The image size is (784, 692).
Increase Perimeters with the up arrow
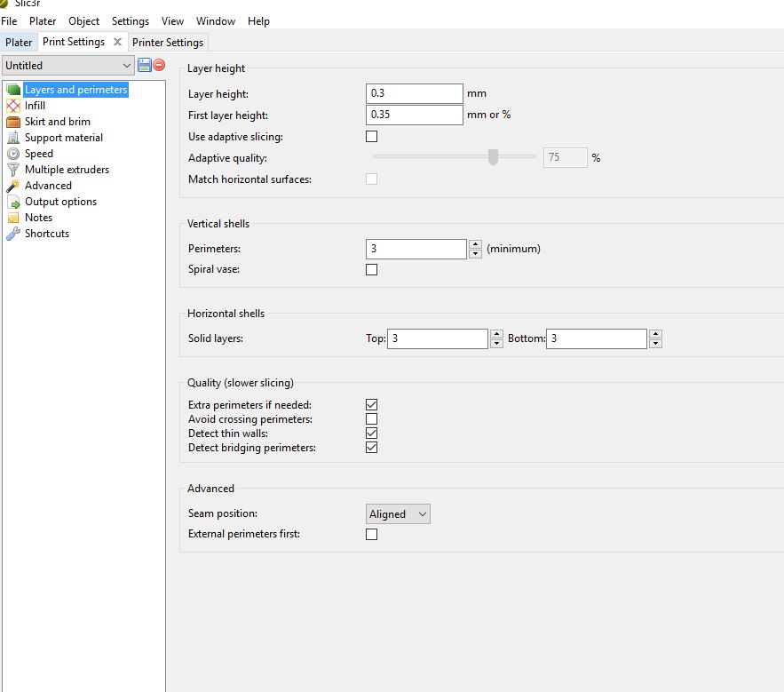tap(475, 244)
